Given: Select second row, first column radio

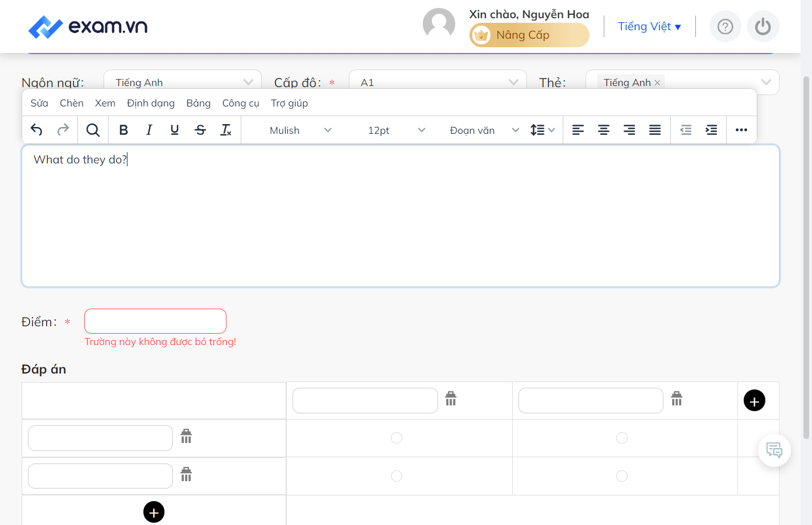Looking at the screenshot, I should pos(397,476).
